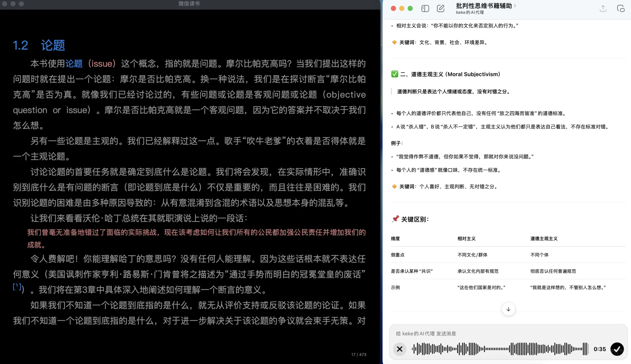Toggle the ChatGPT sidebar panel icon

coord(425,8)
